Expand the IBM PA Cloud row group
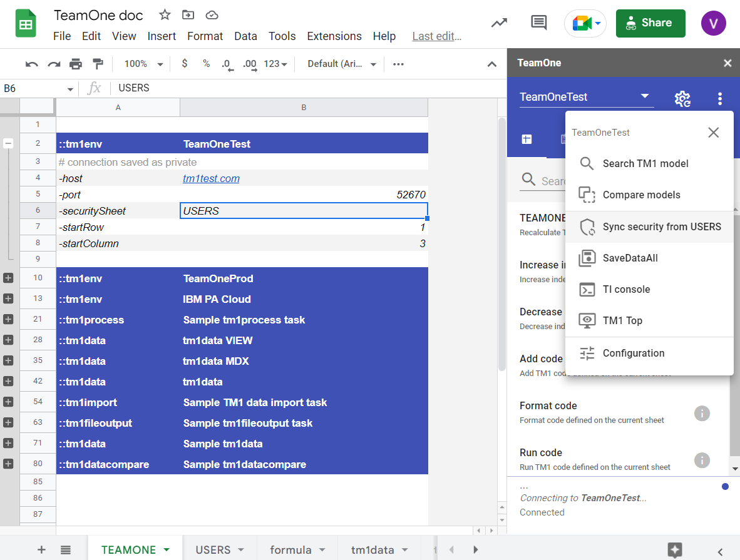740x560 pixels. click(8, 298)
